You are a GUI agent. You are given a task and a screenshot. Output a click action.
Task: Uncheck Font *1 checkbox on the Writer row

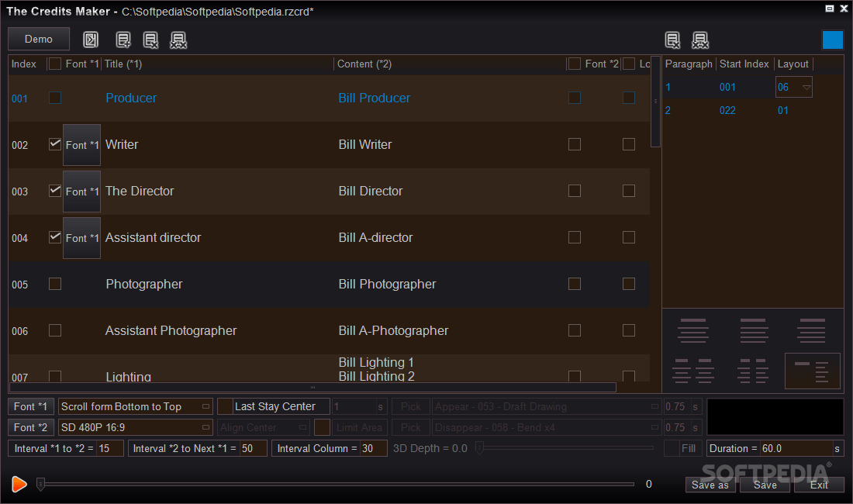click(54, 144)
